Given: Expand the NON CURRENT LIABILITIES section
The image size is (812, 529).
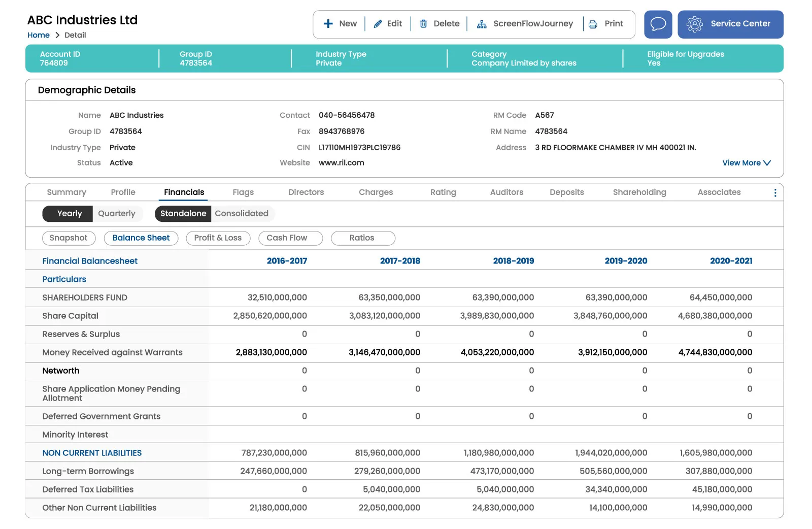Looking at the screenshot, I should click(92, 453).
